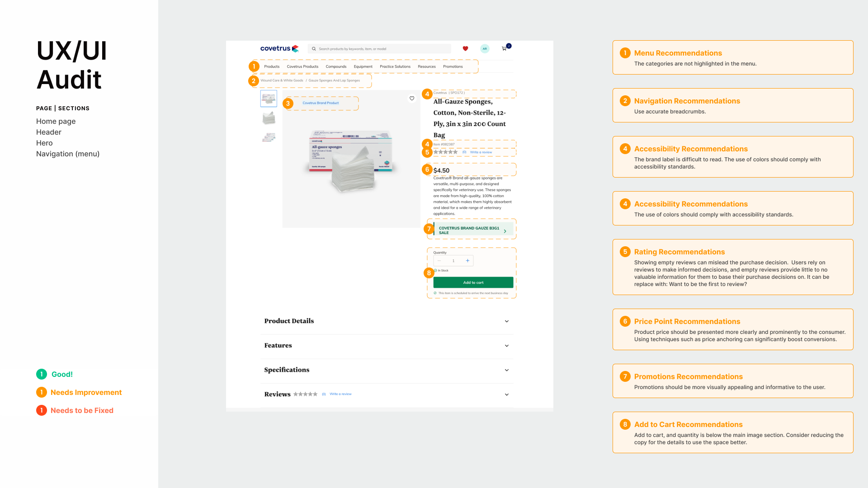Open the account avatar icon in header

coord(485,48)
